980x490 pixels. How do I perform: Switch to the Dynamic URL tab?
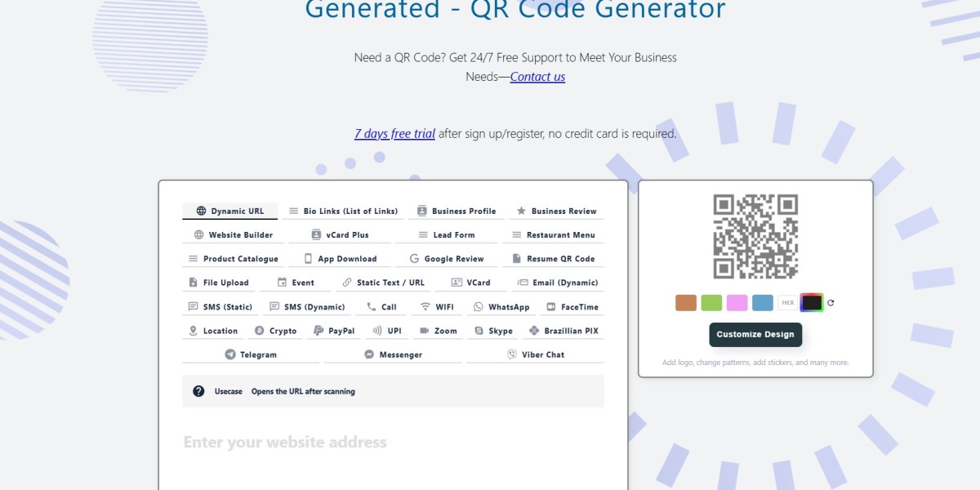coord(229,211)
